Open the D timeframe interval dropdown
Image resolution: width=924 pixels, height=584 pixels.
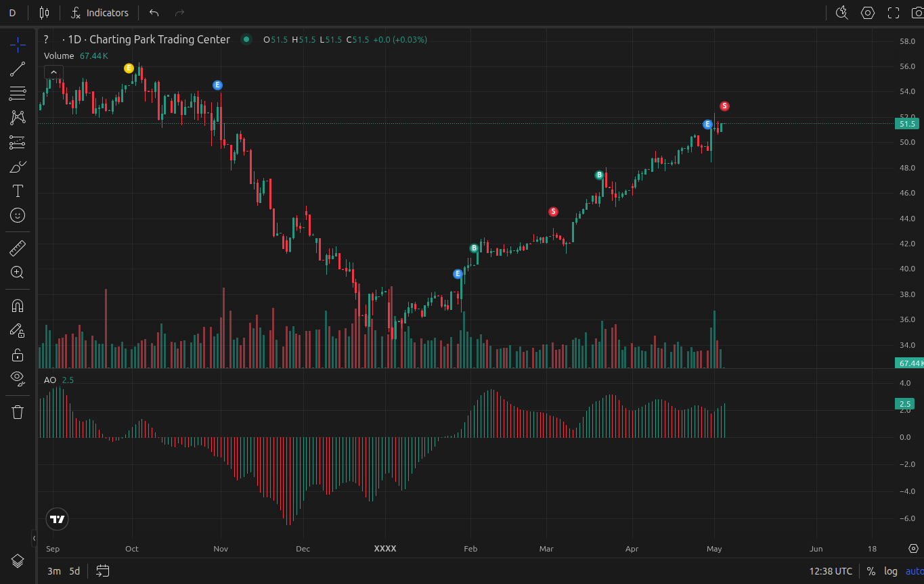click(x=12, y=13)
